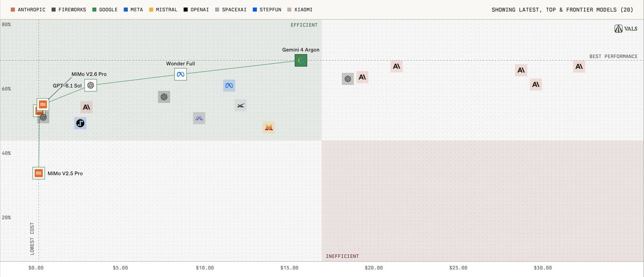Toggle the Mistral legend filter
The height and width of the screenshot is (277, 644).
coord(163,9)
